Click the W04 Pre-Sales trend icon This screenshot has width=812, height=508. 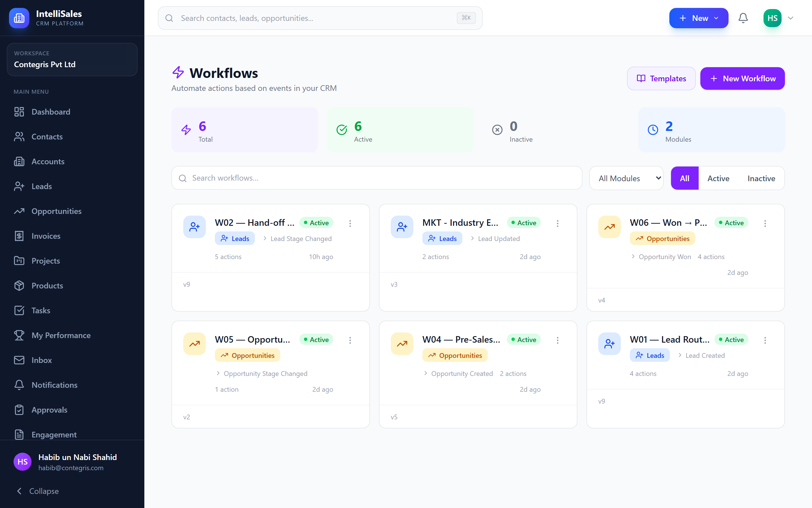coord(402,344)
